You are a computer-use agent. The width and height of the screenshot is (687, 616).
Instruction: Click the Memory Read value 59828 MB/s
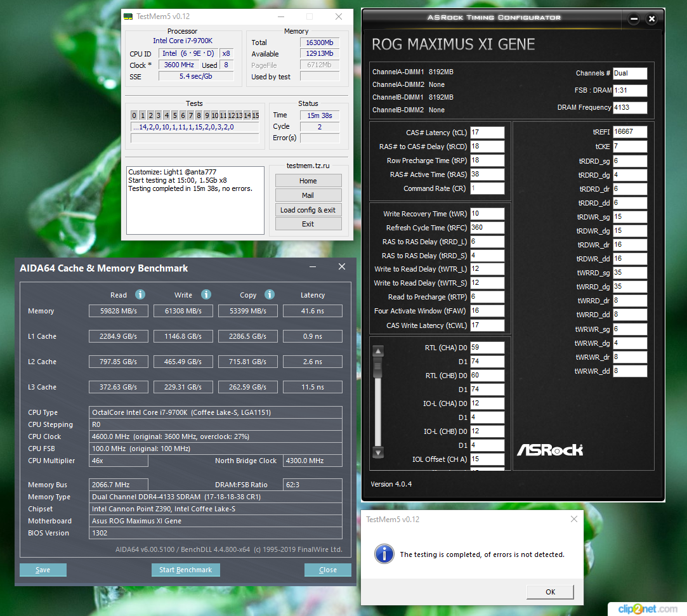(x=118, y=311)
